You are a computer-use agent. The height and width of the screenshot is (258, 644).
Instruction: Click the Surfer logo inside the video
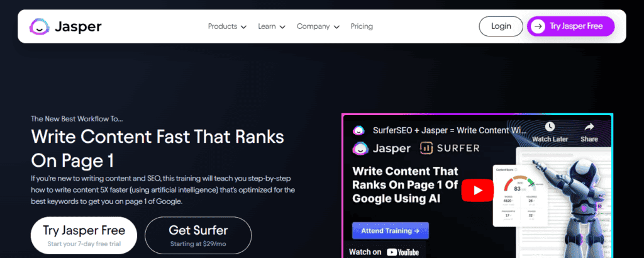[450, 149]
